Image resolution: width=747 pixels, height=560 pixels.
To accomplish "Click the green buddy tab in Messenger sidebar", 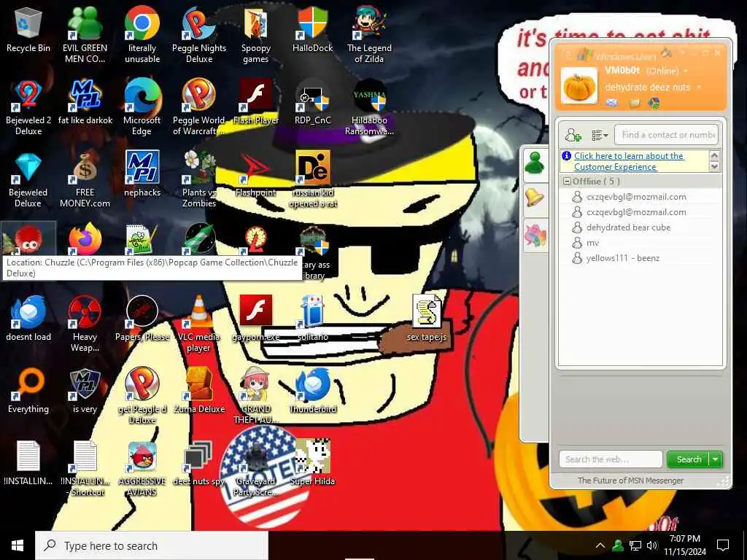I will point(535,164).
